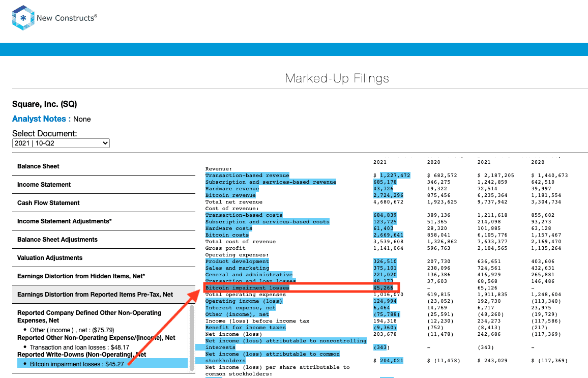Open the Select Document dropdown
The height and width of the screenshot is (378, 588).
61,143
